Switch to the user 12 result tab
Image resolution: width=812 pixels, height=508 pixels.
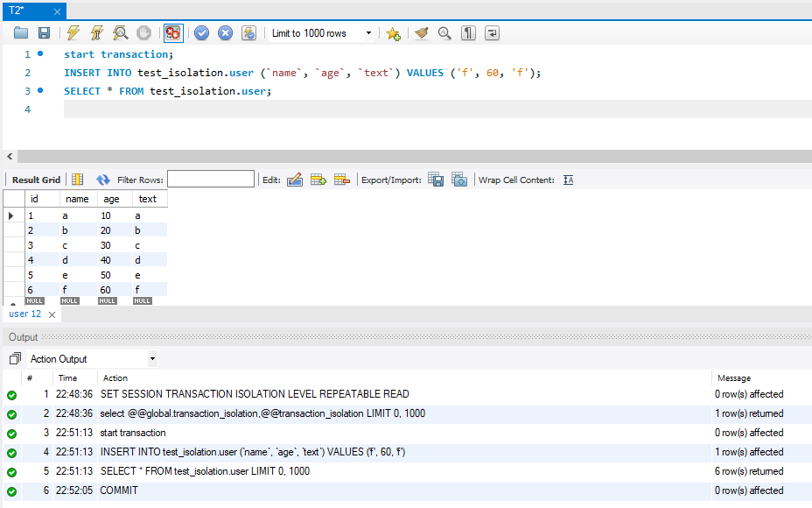pos(24,314)
